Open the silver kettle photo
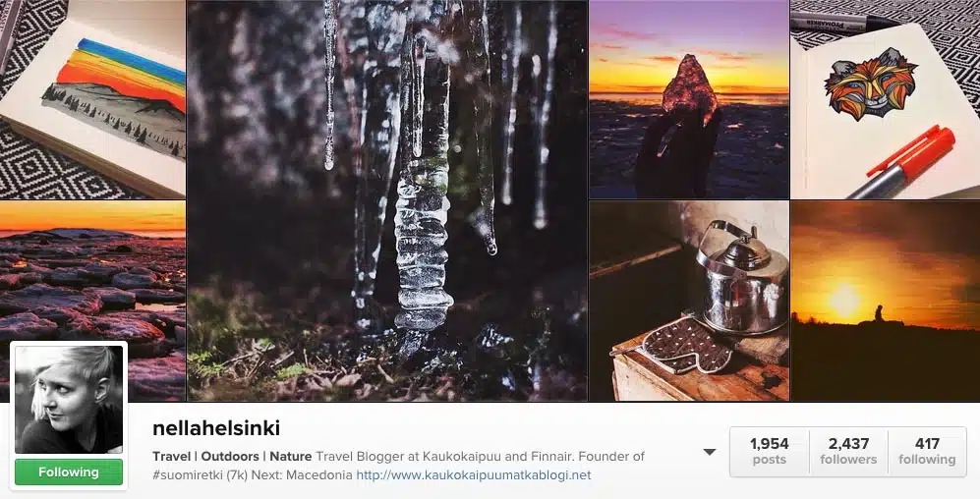Image resolution: width=980 pixels, height=499 pixels. pos(689,301)
